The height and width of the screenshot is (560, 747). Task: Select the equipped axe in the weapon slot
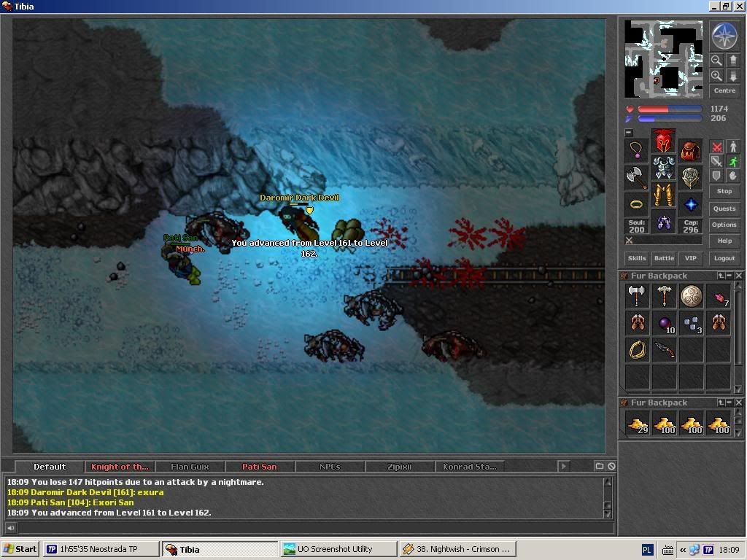tap(636, 178)
